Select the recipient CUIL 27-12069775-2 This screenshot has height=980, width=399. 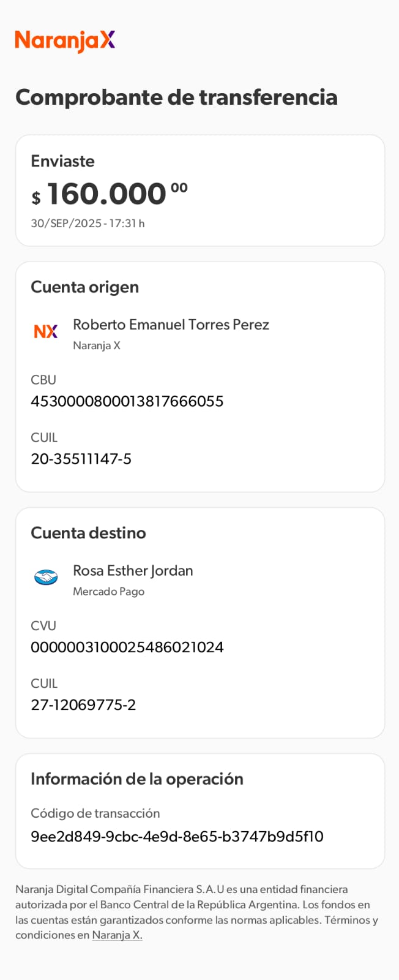tap(83, 704)
